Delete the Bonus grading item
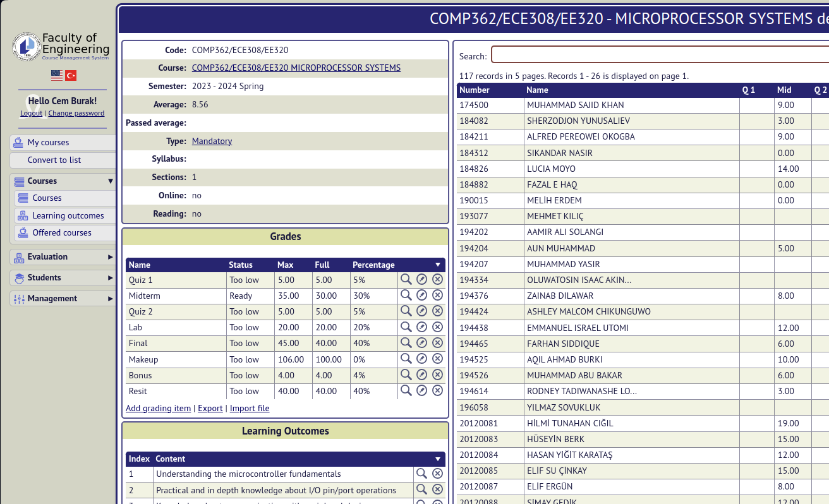The width and height of the screenshot is (829, 504). tap(437, 375)
